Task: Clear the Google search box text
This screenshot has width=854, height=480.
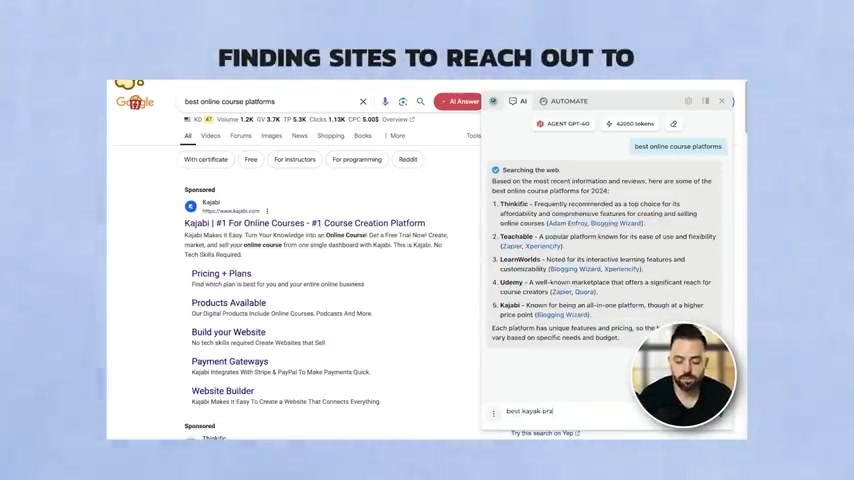Action: tap(363, 101)
